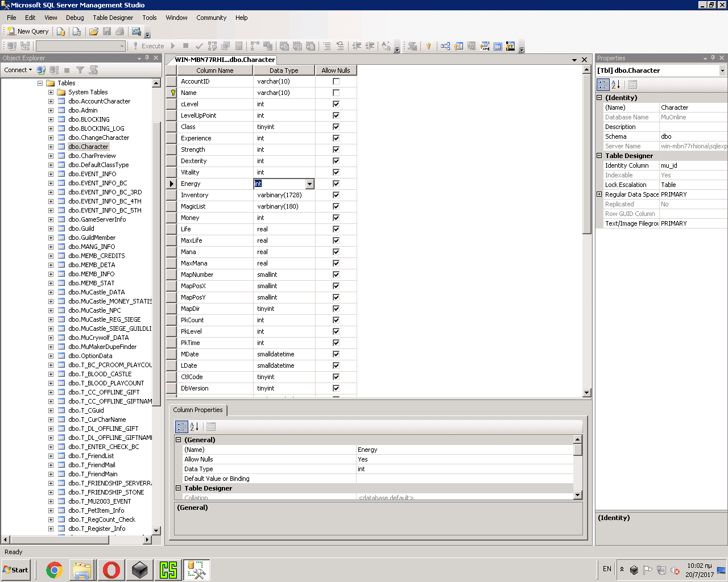728x582 pixels.
Task: Click the Open File folder icon
Action: click(94, 31)
